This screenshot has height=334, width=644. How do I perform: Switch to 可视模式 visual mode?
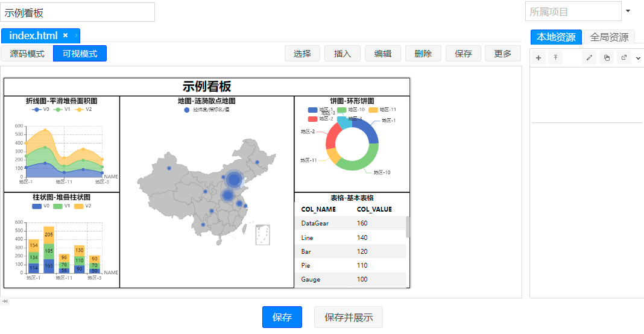coord(80,54)
